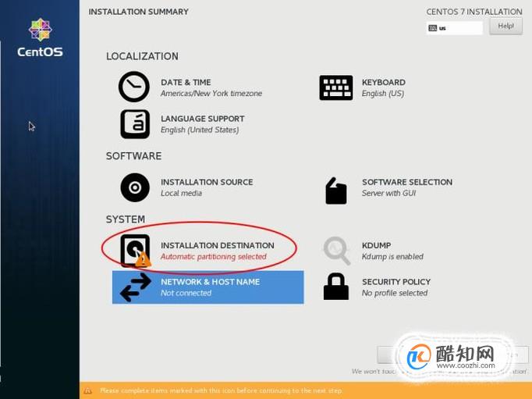Select the SECURITY POLICY label
The image size is (532, 399).
pyautogui.click(x=396, y=282)
